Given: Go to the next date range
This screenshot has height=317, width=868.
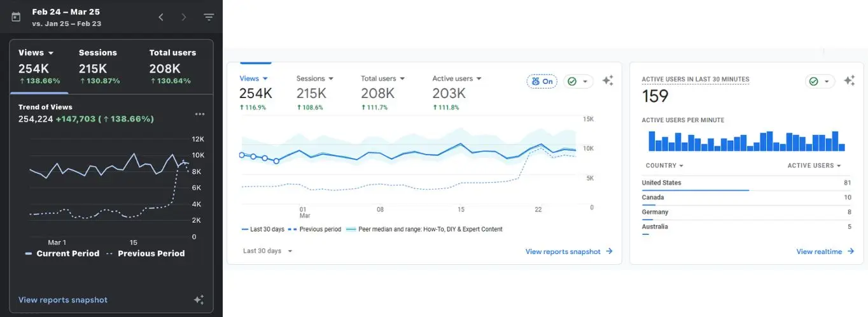Looking at the screenshot, I should click(x=184, y=17).
